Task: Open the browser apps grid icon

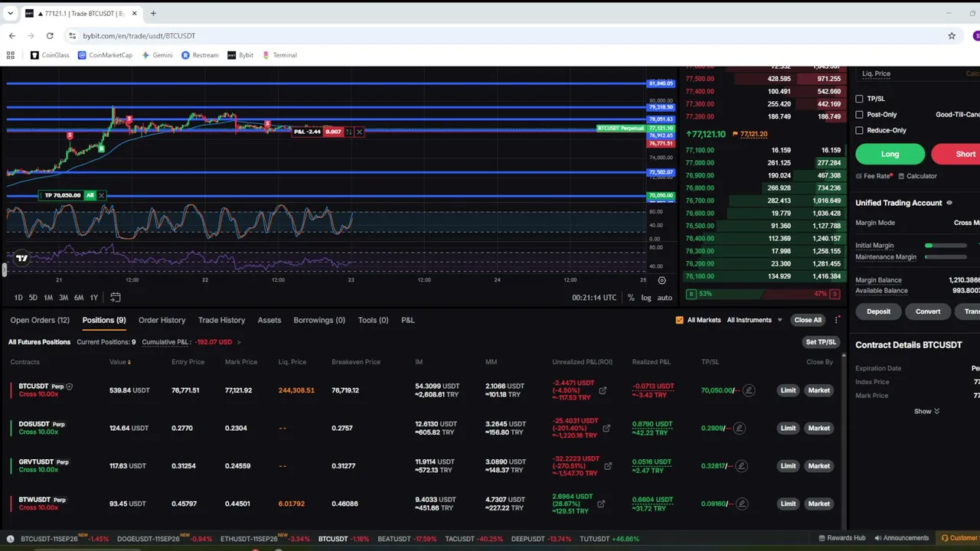Action: [x=11, y=55]
